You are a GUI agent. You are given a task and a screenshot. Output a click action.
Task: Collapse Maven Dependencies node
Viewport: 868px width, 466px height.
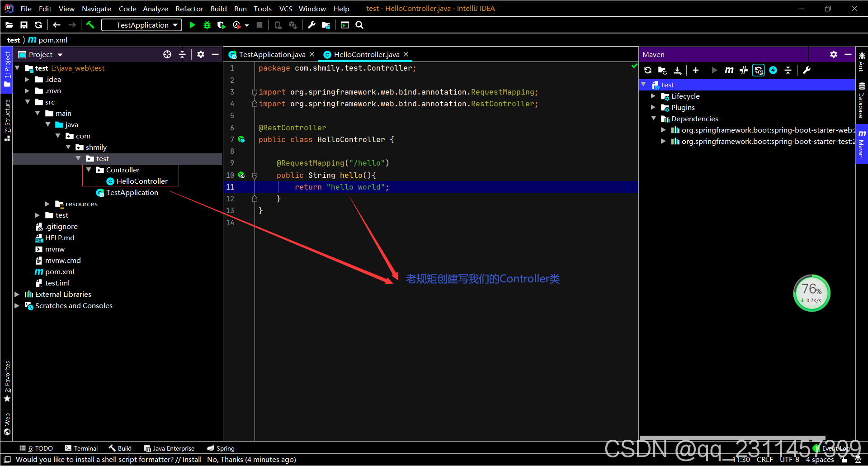coord(654,119)
